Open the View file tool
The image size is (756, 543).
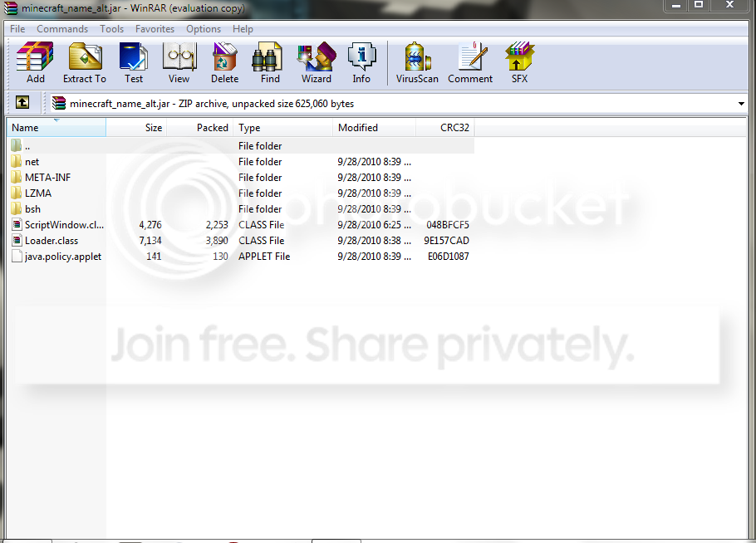coord(179,63)
